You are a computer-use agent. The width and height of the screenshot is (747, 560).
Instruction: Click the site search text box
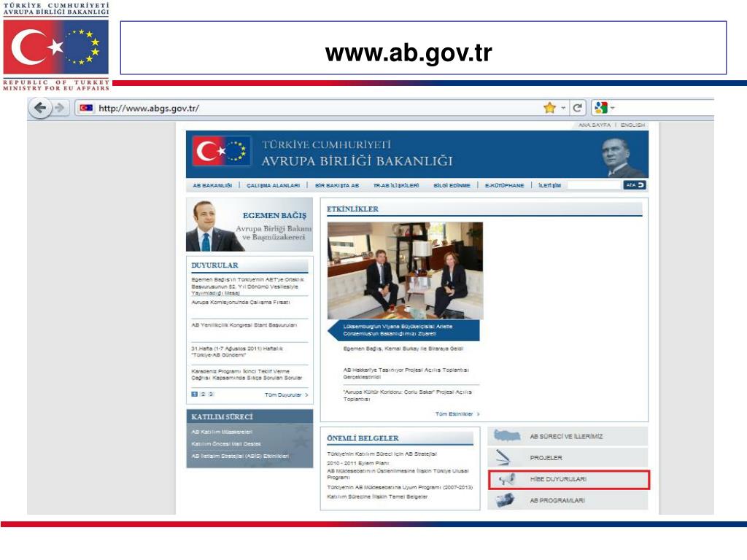tap(594, 185)
